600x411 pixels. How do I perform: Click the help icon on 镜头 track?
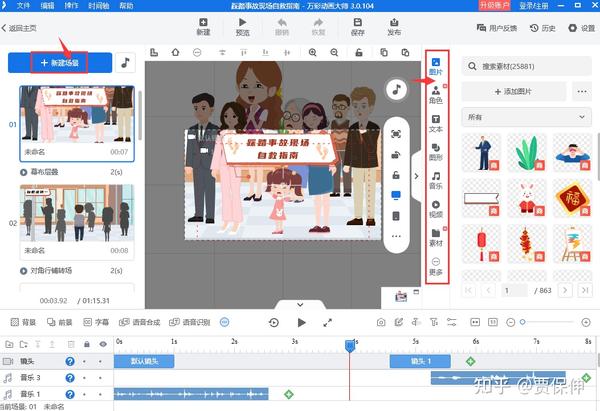point(70,361)
